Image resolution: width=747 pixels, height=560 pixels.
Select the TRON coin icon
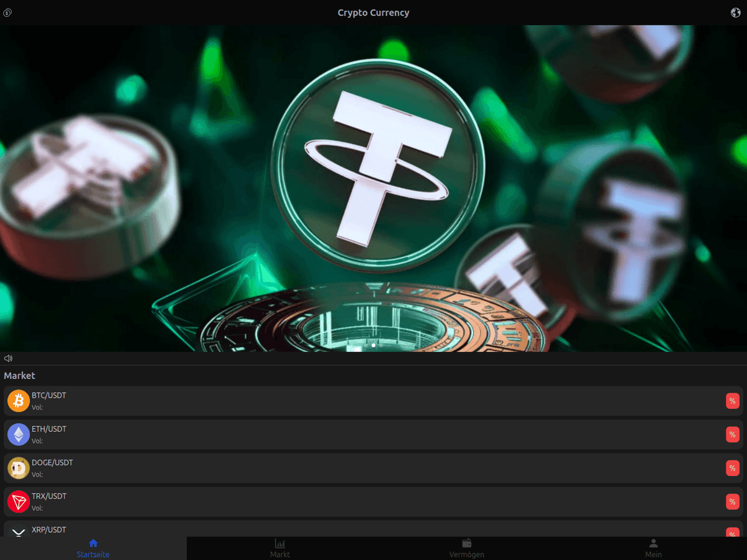click(x=19, y=502)
